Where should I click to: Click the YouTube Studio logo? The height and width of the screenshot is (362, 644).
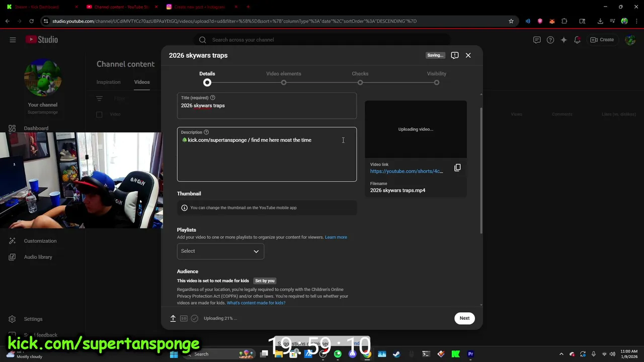[42, 40]
